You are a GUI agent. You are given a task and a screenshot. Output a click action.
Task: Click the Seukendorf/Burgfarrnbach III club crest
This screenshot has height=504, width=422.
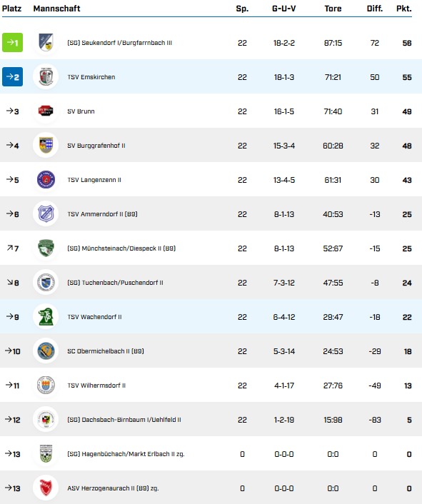[x=46, y=42]
